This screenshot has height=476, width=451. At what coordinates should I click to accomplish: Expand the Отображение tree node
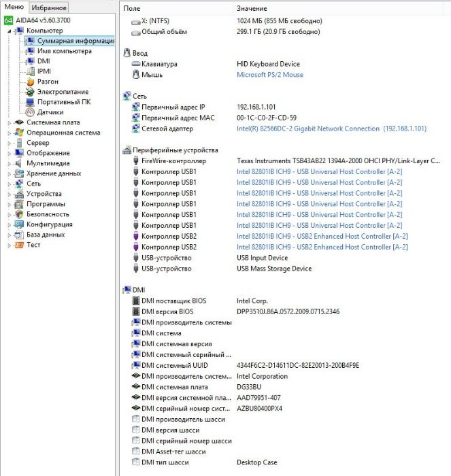9,154
